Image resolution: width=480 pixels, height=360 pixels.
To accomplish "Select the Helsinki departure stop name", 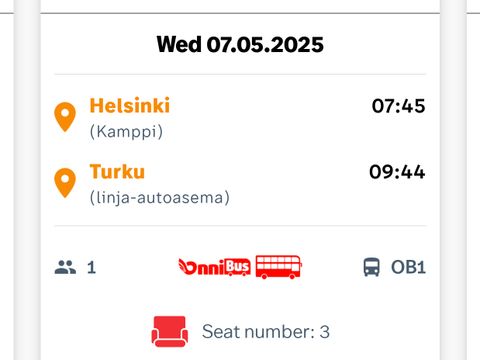I will pos(130,106).
